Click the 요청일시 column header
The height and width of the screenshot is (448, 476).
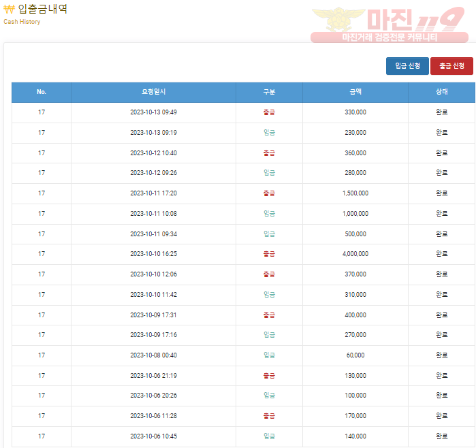coord(153,92)
